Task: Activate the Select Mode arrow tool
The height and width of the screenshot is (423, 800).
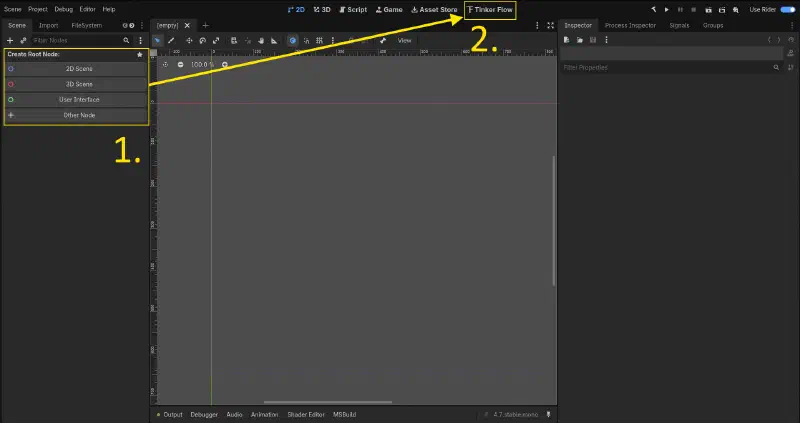Action: pyautogui.click(x=158, y=40)
